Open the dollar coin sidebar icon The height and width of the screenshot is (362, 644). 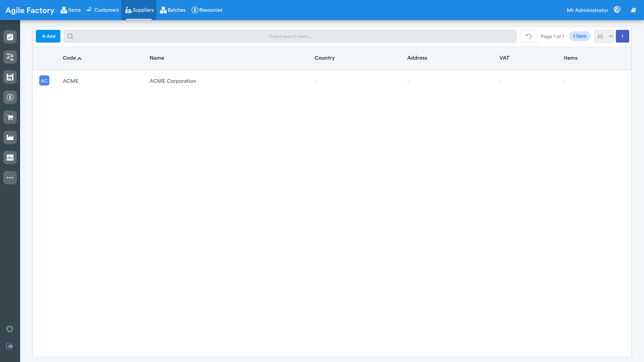pyautogui.click(x=10, y=97)
